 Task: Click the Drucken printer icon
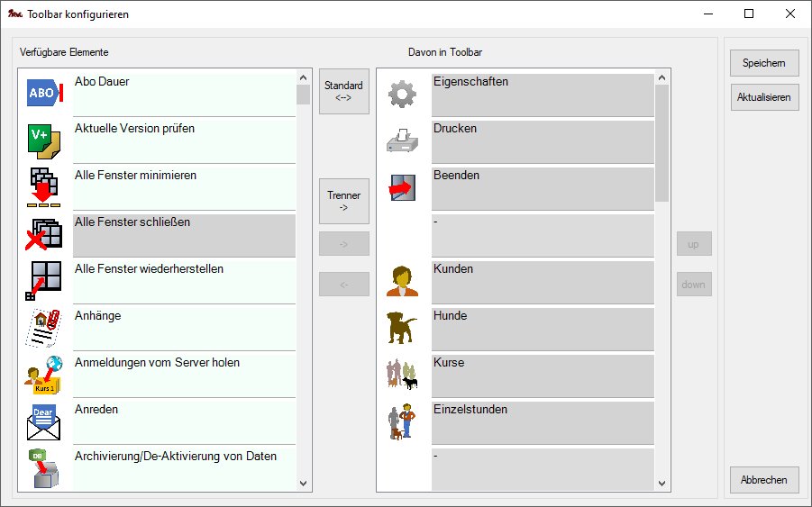pyautogui.click(x=402, y=140)
